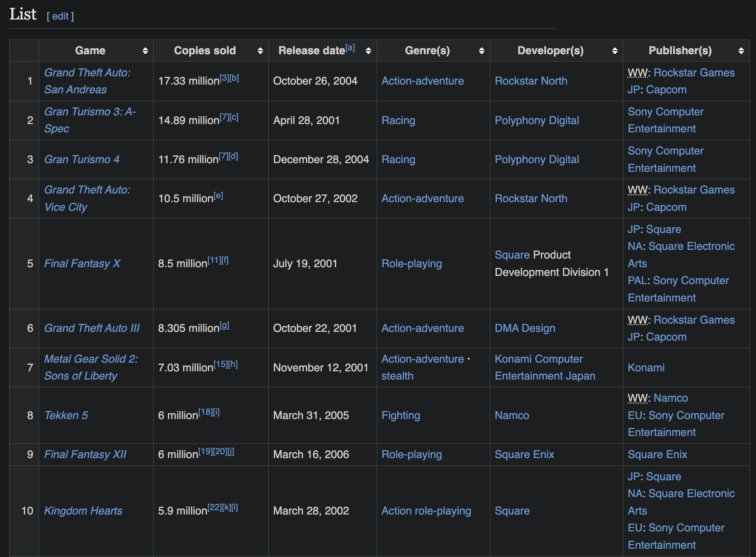The height and width of the screenshot is (557, 756).
Task: Sort the table by Release date
Action: click(368, 51)
